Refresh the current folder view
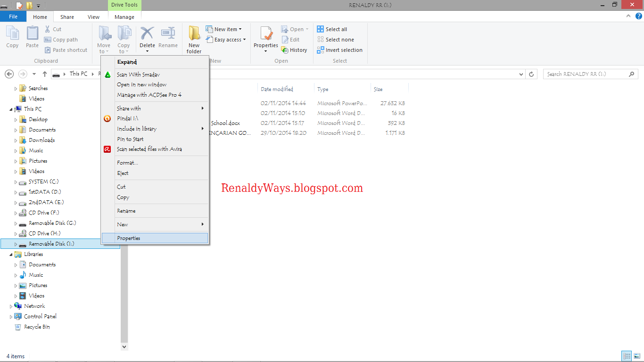Viewport: 644px width, 362px height. [x=532, y=74]
